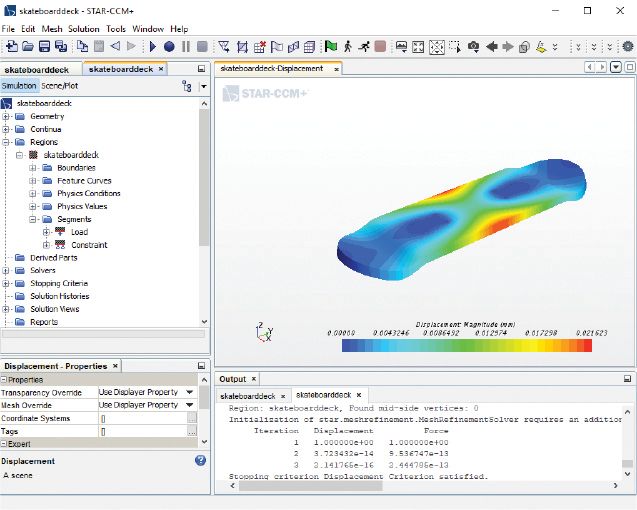Click the right arrow next view icon
The width and height of the screenshot is (637, 510).
tap(508, 47)
